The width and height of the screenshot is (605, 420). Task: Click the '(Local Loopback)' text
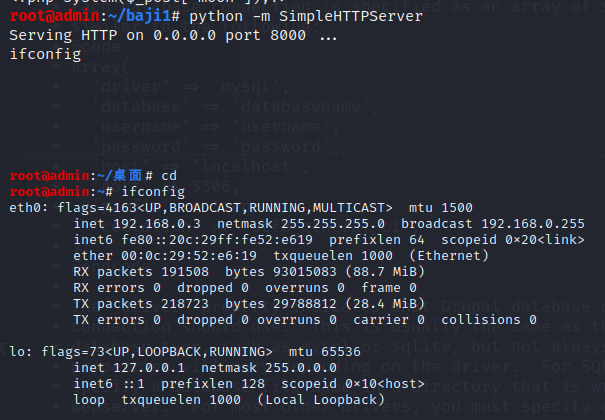point(321,400)
